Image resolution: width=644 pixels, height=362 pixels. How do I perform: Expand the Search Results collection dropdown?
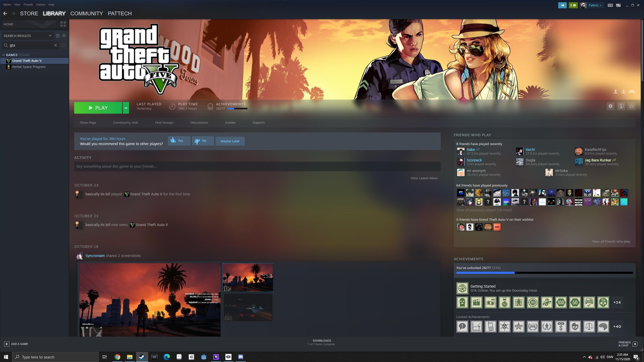point(50,36)
